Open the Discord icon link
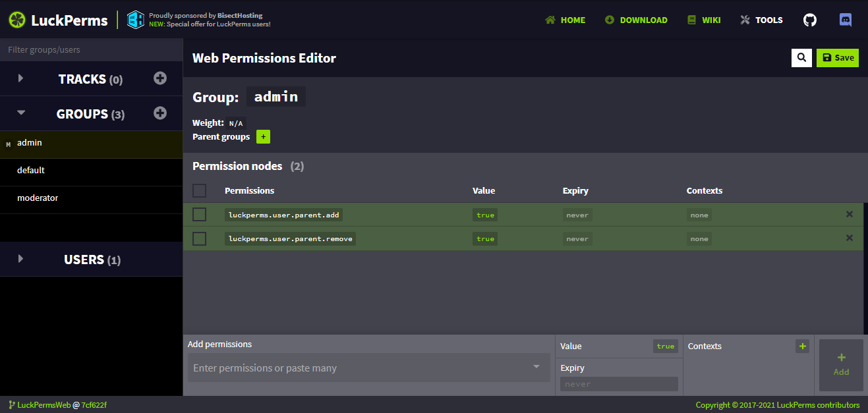The width and height of the screenshot is (868, 413). pyautogui.click(x=846, y=20)
